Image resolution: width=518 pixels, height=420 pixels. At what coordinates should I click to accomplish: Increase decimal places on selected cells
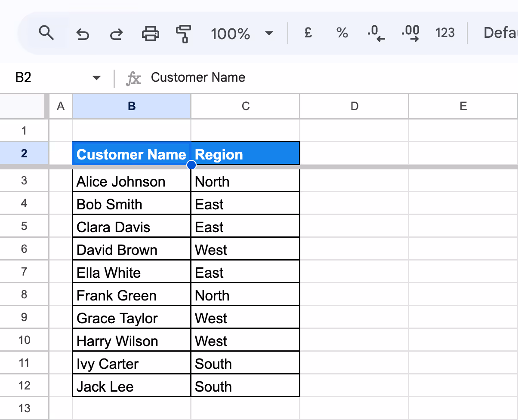coord(410,33)
